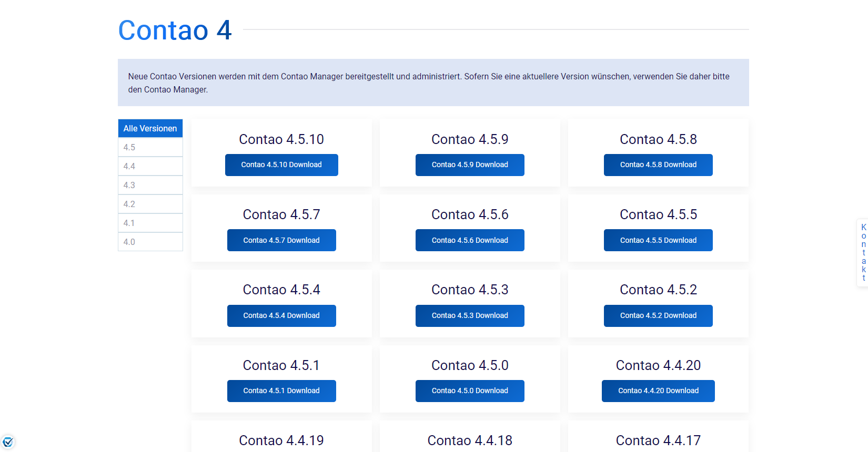Download Contao 4.5.8
868x452 pixels.
[x=658, y=165]
